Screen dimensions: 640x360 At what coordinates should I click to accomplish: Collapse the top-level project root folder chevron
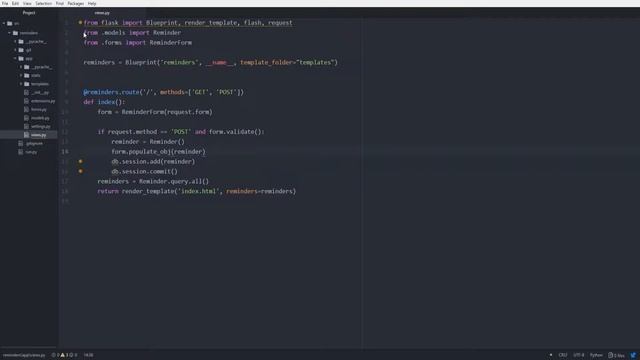(4, 24)
